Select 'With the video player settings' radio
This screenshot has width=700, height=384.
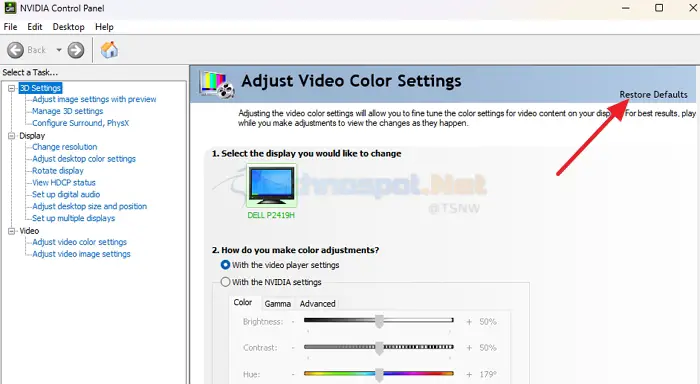(x=225, y=265)
